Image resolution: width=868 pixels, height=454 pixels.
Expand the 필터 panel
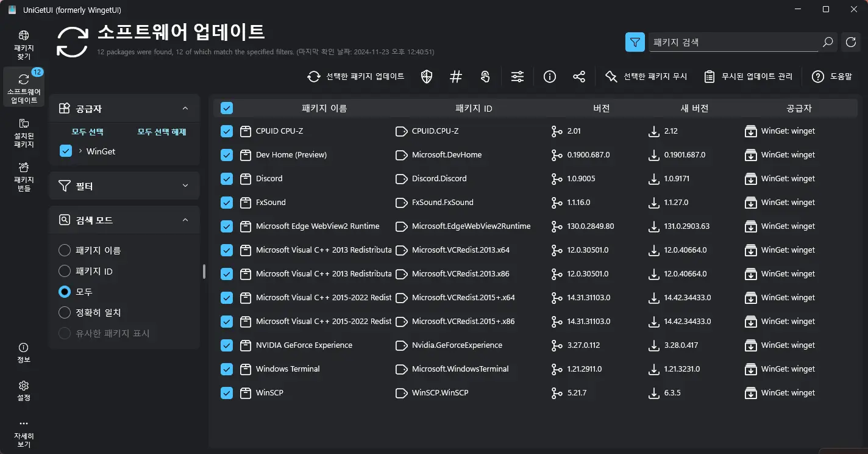185,186
